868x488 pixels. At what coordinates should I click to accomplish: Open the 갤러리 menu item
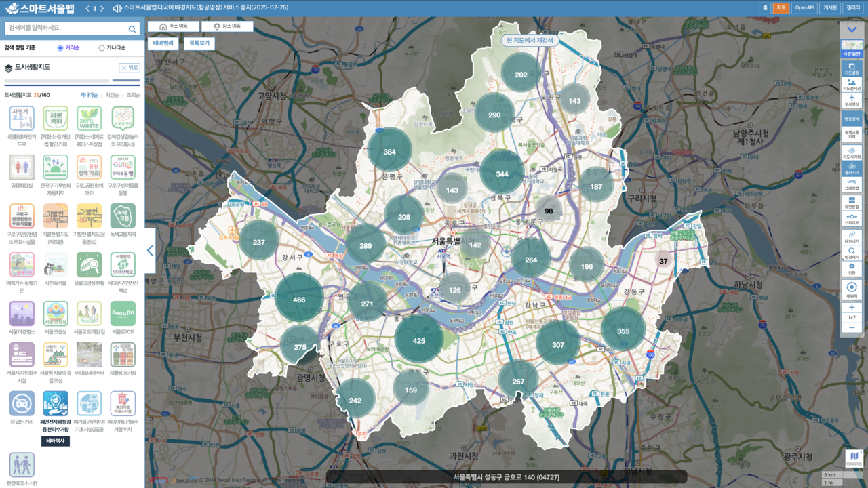pos(852,8)
